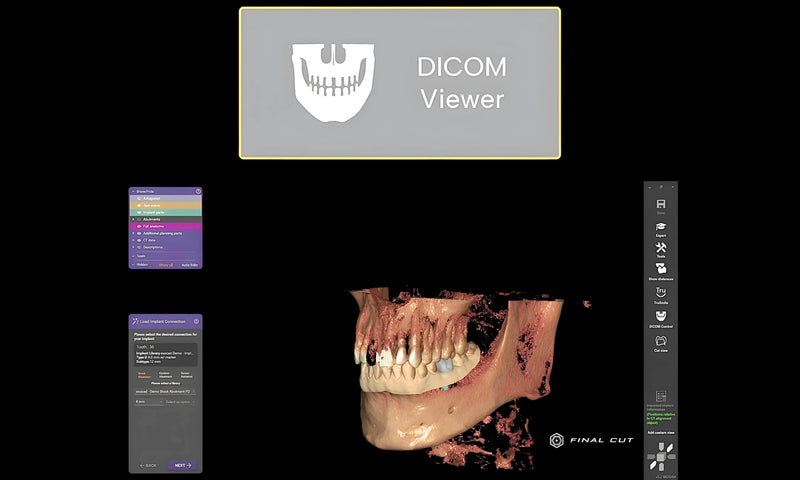Click the view orientation cube widget
The height and width of the screenshot is (480, 800).
click(661, 456)
